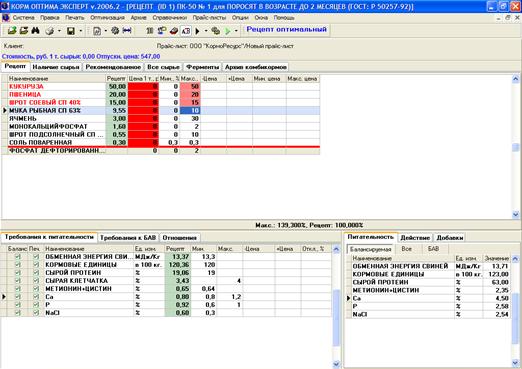The height and width of the screenshot is (369, 522).
Task: Toggle Баланс checkbox for NaCl row
Action: [18, 313]
